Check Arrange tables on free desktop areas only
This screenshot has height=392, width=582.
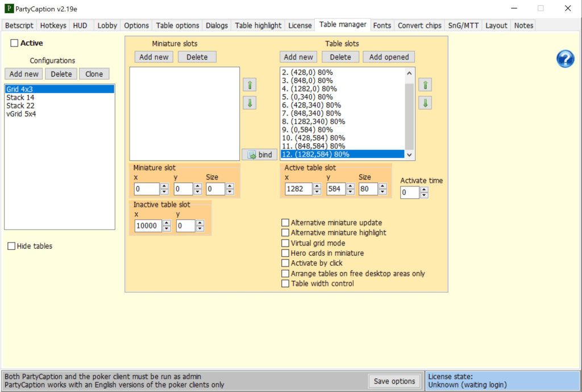285,273
